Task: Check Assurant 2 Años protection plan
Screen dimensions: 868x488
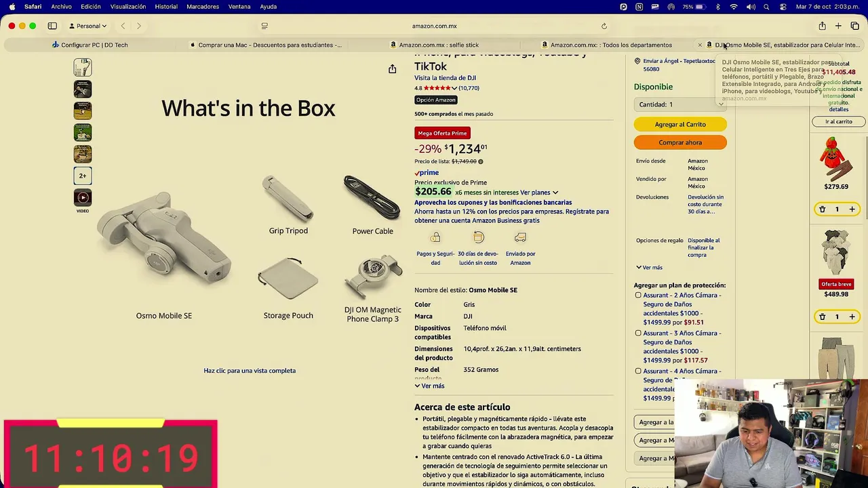Action: click(x=638, y=296)
